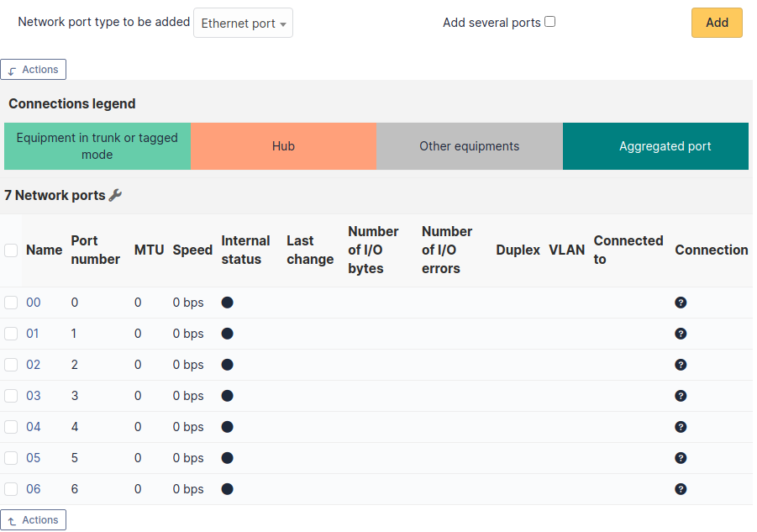The width and height of the screenshot is (757, 532).
Task: Select the checkbox for port 06
Action: [11, 489]
